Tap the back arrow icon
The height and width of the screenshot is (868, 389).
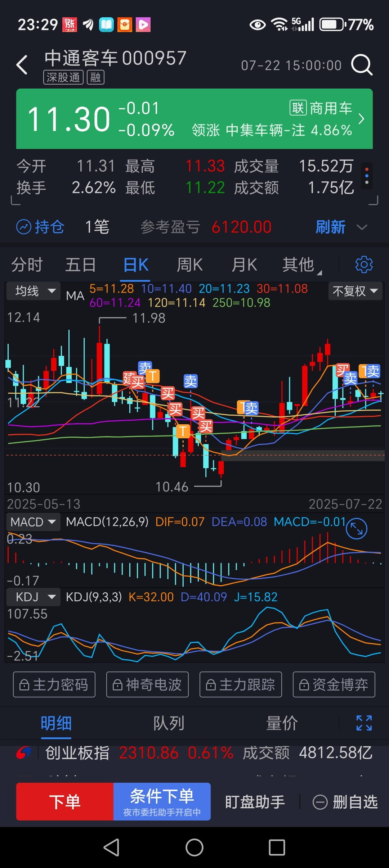coord(22,65)
